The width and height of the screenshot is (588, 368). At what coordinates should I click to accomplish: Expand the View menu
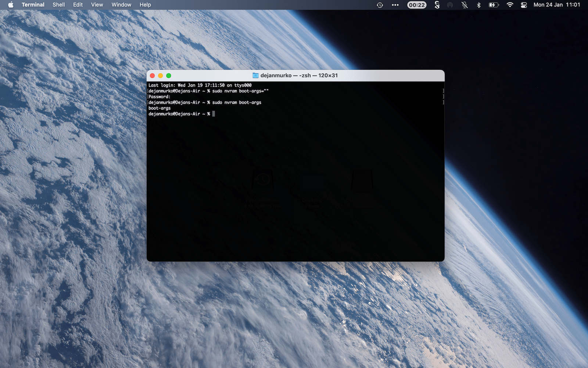click(x=97, y=5)
